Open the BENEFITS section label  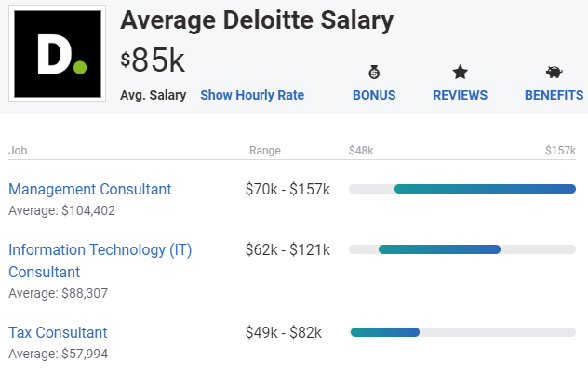[554, 95]
